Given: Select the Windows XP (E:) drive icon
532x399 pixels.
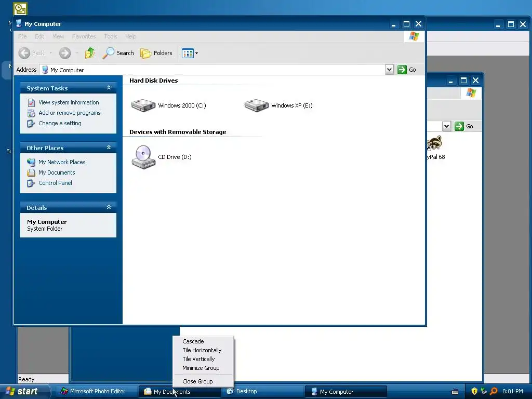Looking at the screenshot, I should (x=257, y=105).
